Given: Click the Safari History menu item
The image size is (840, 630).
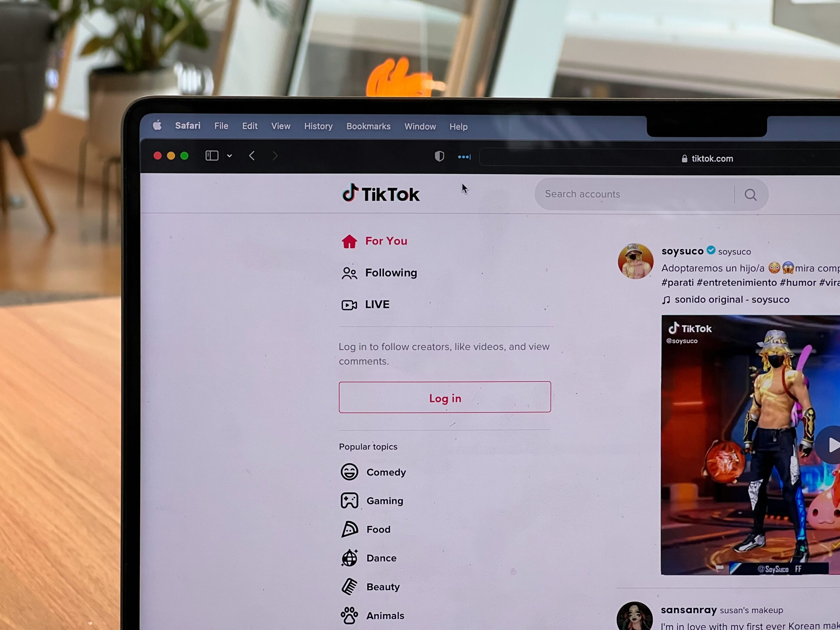Looking at the screenshot, I should (x=318, y=126).
